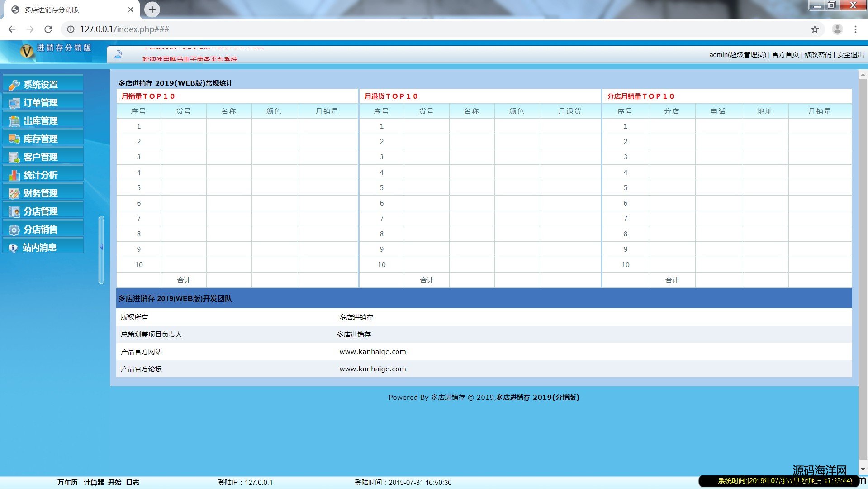Click the 财务管理 sidebar icon
The width and height of the screenshot is (868, 489).
click(x=14, y=193)
